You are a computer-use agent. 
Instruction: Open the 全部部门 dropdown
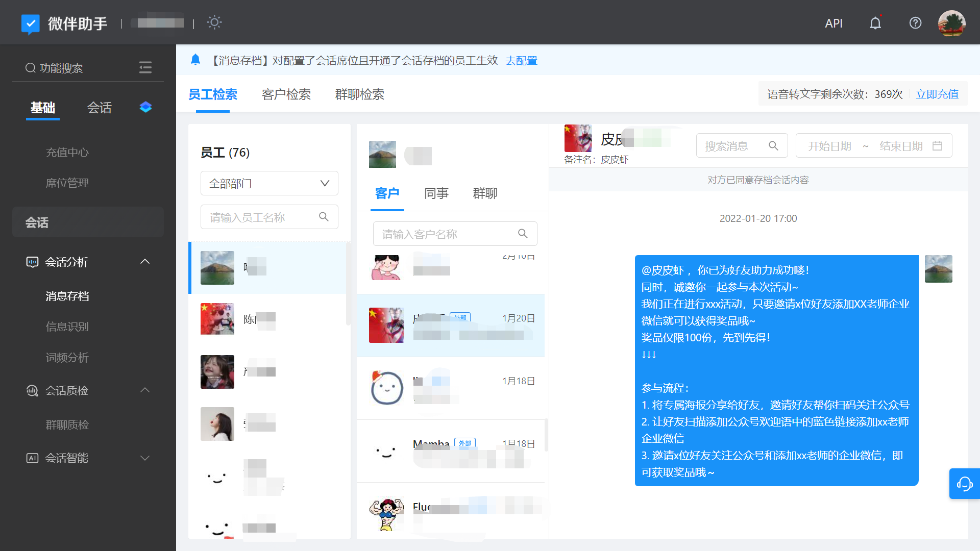[x=269, y=183]
